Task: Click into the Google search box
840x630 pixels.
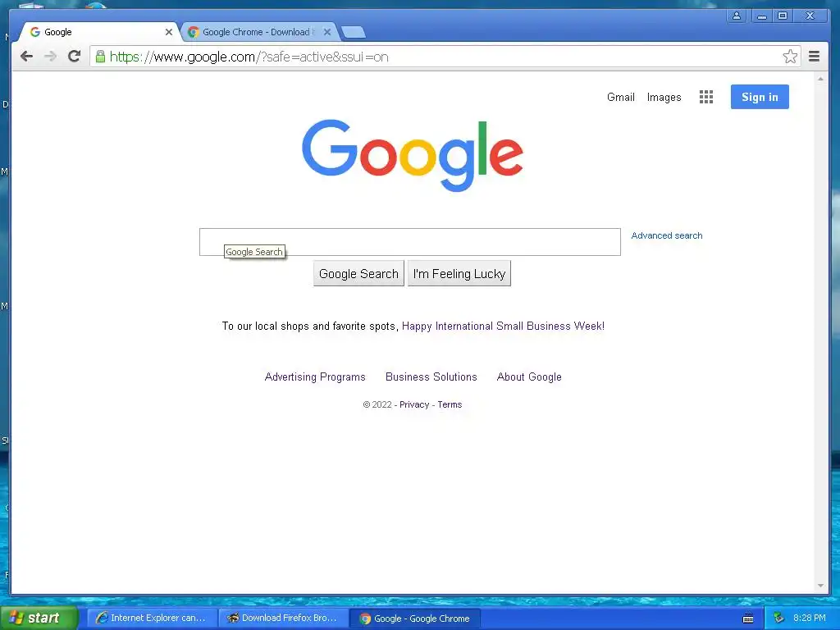Action: pos(410,242)
